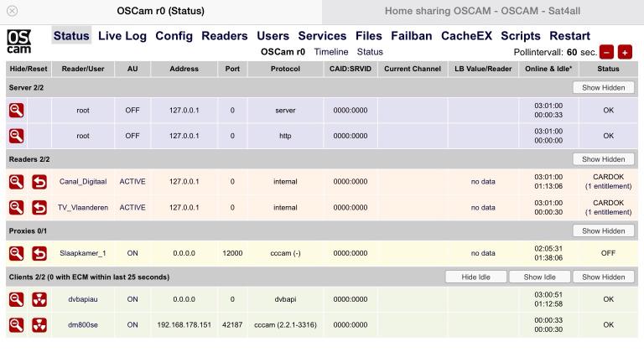
Task: Hide the first root server row
Action: pyautogui.click(x=16, y=110)
